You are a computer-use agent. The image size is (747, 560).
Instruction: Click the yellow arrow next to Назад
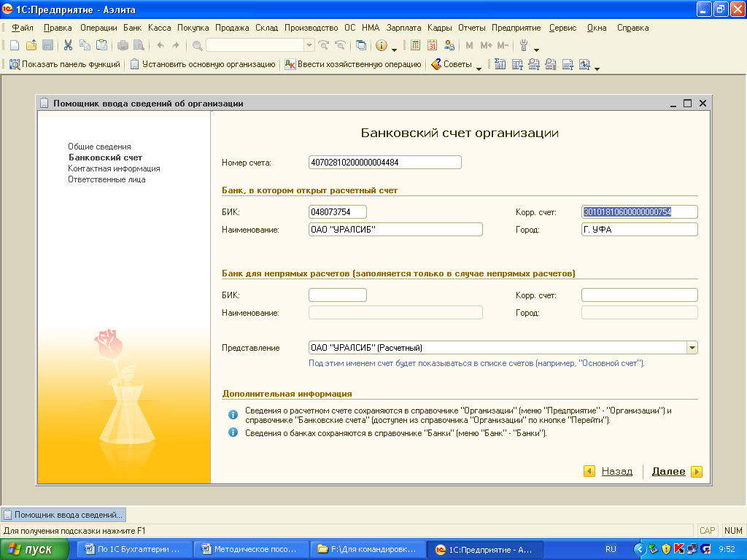coord(589,472)
